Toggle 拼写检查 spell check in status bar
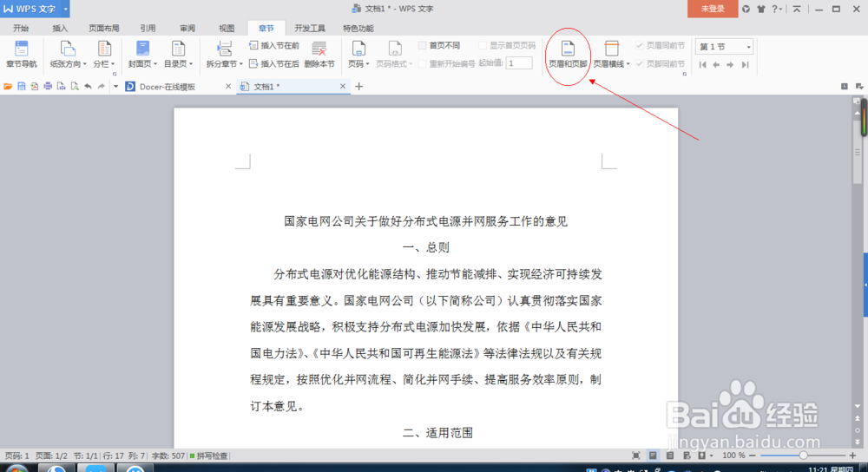The height and width of the screenshot is (472, 868). point(208,456)
